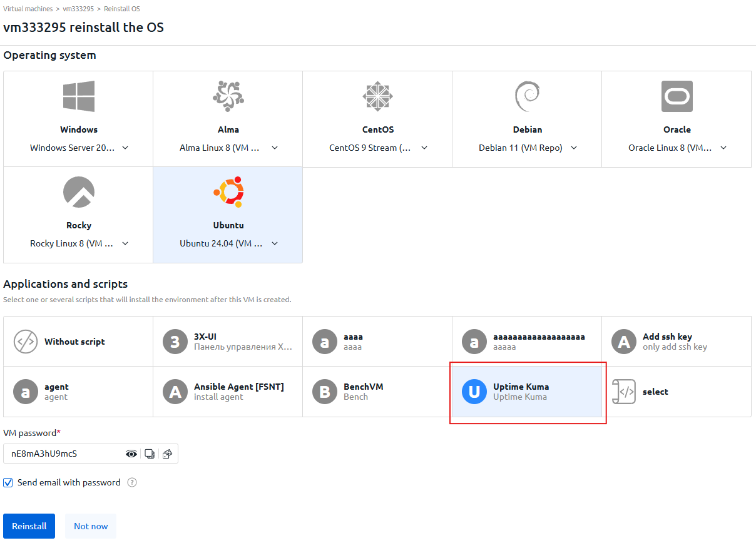The image size is (756, 543).
Task: Pick the 3X-UI script icon
Action: pos(175,342)
